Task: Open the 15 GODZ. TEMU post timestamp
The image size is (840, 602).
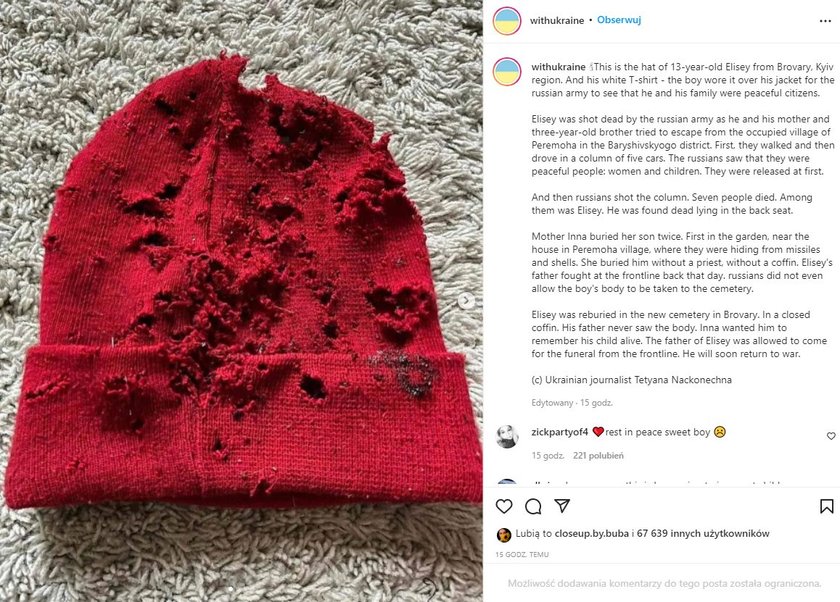Action: pyautogui.click(x=522, y=554)
